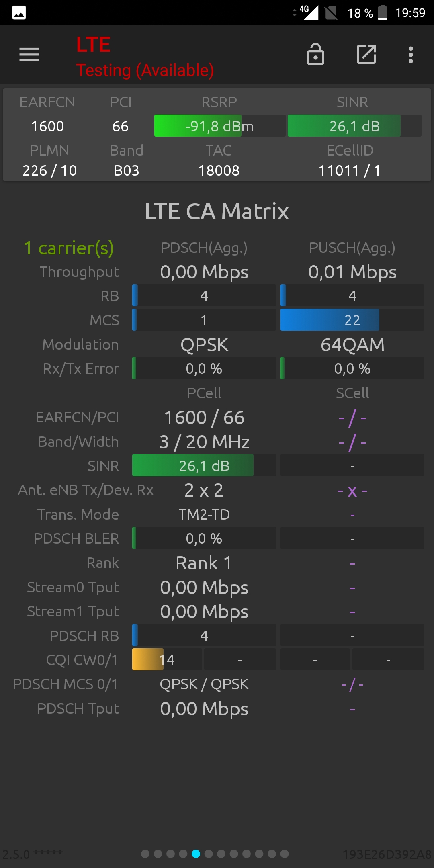Image resolution: width=434 pixels, height=868 pixels.
Task: Tap the LTE Testing (Available) title
Action: tap(145, 56)
